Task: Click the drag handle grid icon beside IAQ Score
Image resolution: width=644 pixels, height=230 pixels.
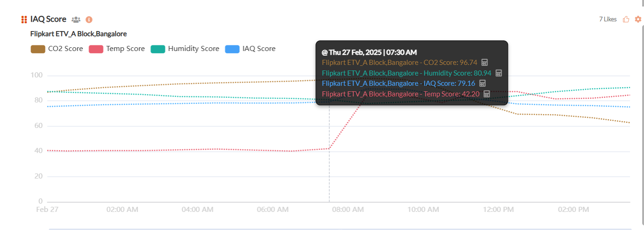Action: (x=24, y=19)
